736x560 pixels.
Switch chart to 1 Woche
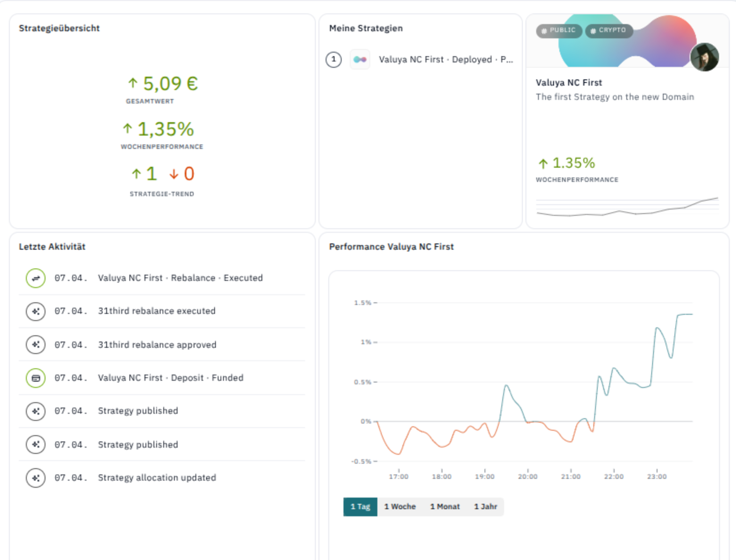400,507
